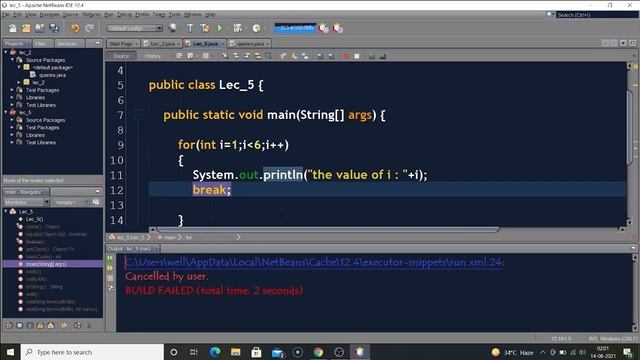Click the stop macro recording square icon
Screen dimensions: 640x360
coord(357,56)
